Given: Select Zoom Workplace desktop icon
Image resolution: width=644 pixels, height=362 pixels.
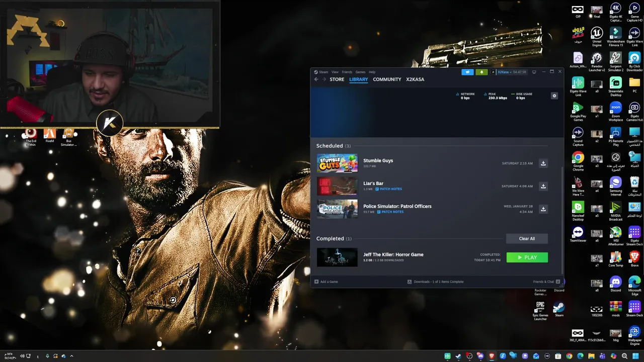Looking at the screenshot, I should tap(615, 112).
